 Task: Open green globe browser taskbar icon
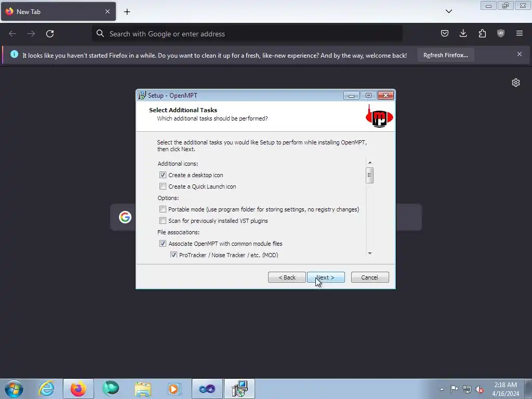pyautogui.click(x=111, y=389)
